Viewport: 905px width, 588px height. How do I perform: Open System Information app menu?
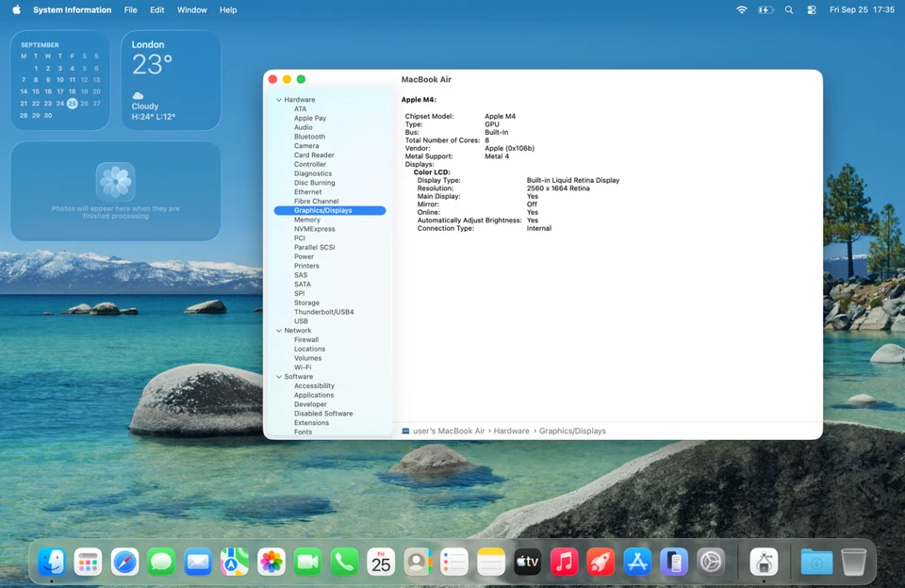[x=73, y=9]
